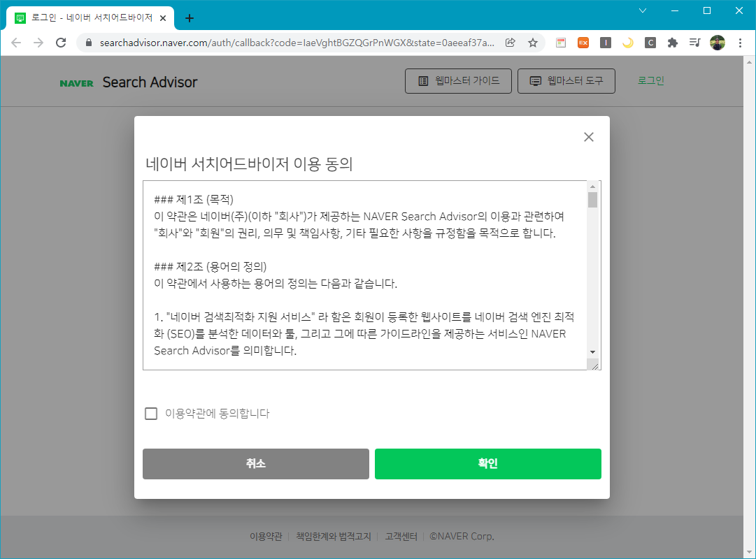Click the NAVER logo
756x559 pixels.
[x=77, y=83]
